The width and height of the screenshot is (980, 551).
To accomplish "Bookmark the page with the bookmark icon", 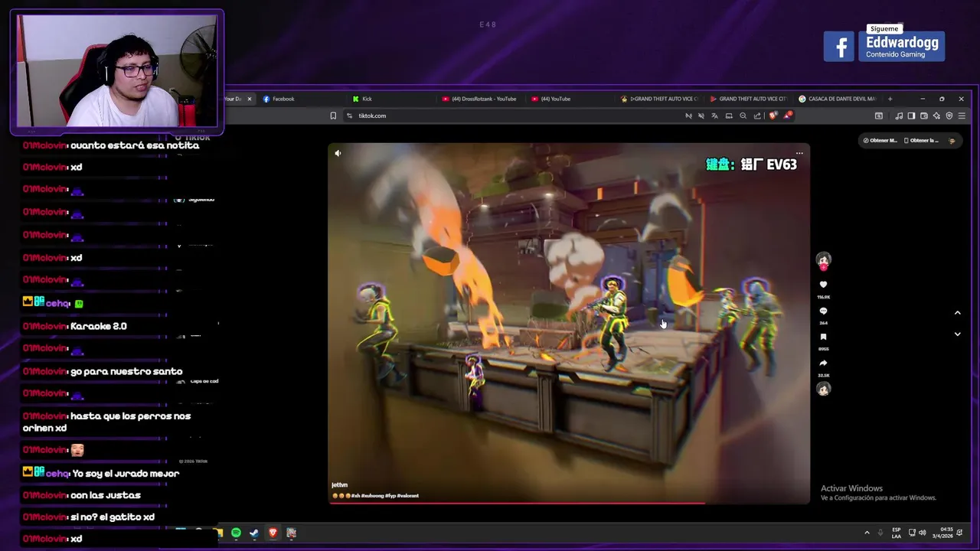I will point(333,116).
